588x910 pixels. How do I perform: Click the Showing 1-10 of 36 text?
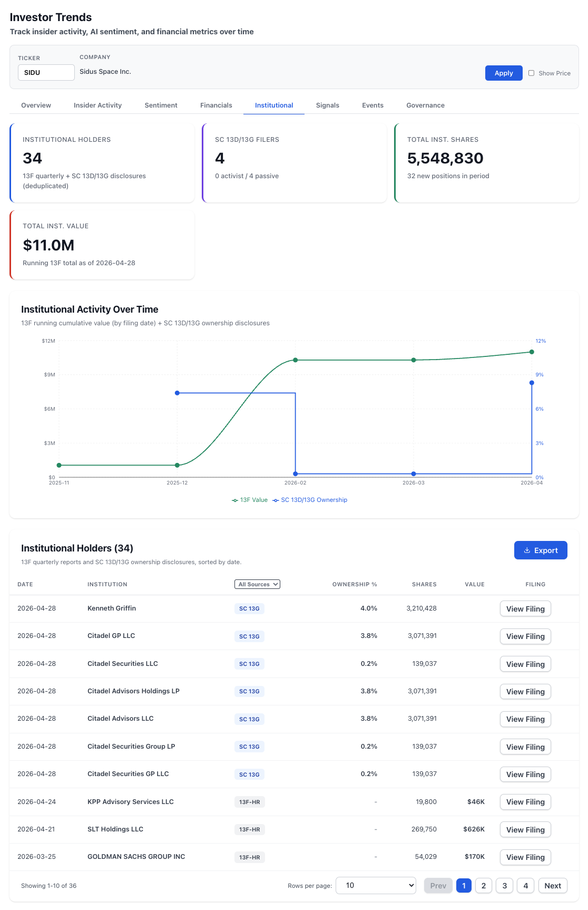click(x=49, y=886)
